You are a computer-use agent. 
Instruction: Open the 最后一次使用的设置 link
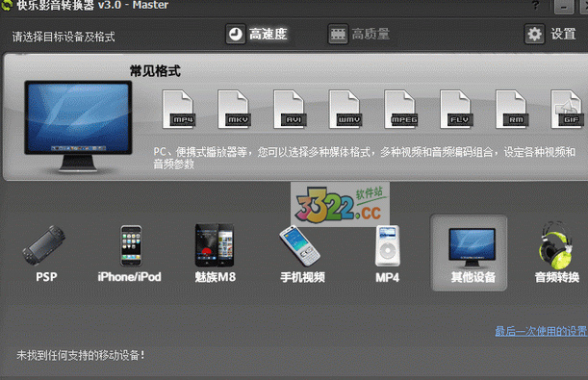coord(541,331)
